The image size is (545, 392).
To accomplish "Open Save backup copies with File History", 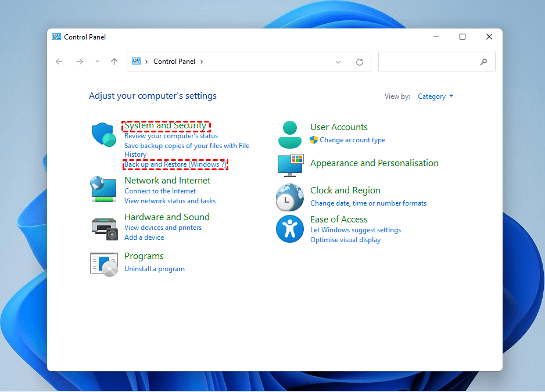I will click(x=187, y=150).
